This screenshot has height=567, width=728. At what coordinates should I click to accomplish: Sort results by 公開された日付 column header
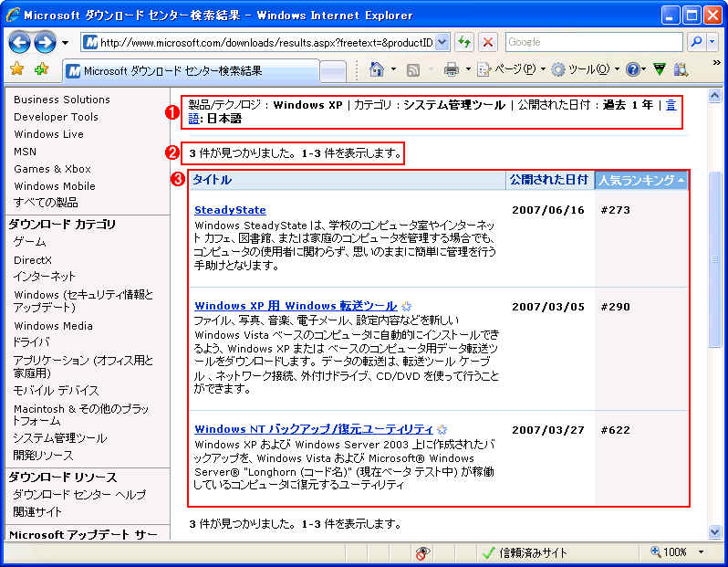coord(549,180)
